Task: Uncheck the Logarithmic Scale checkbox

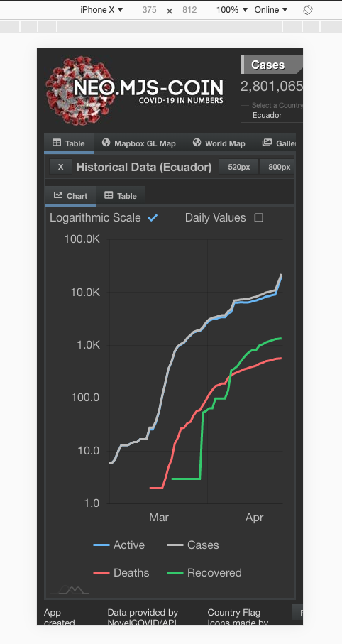Action: (153, 218)
